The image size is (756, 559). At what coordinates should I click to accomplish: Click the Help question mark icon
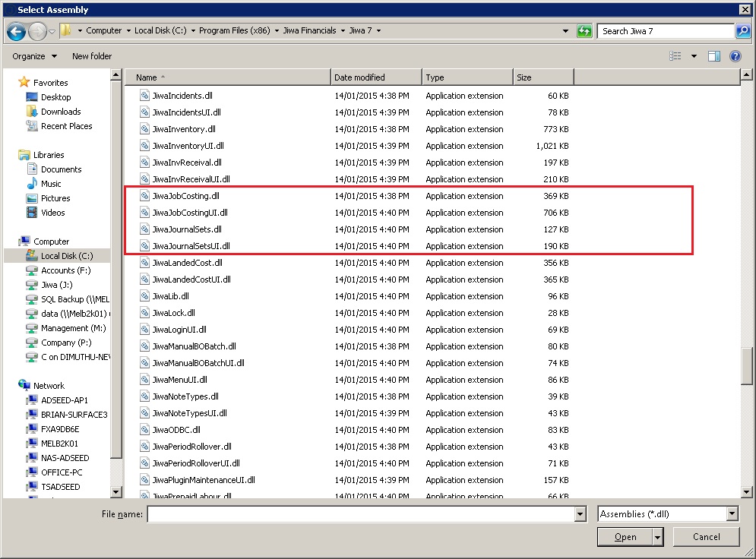(x=735, y=56)
